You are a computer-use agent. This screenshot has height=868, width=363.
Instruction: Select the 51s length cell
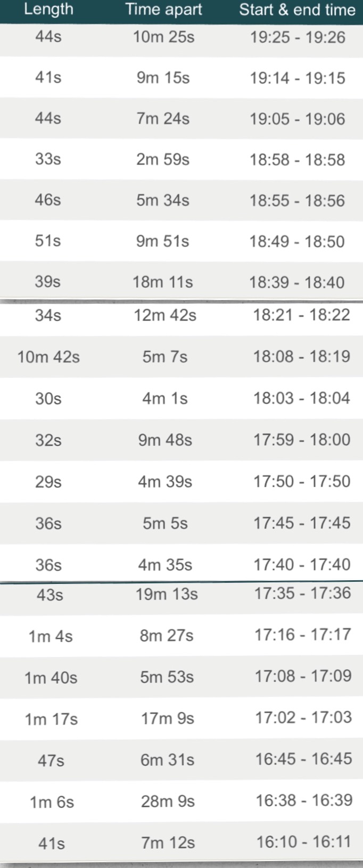[x=48, y=241]
